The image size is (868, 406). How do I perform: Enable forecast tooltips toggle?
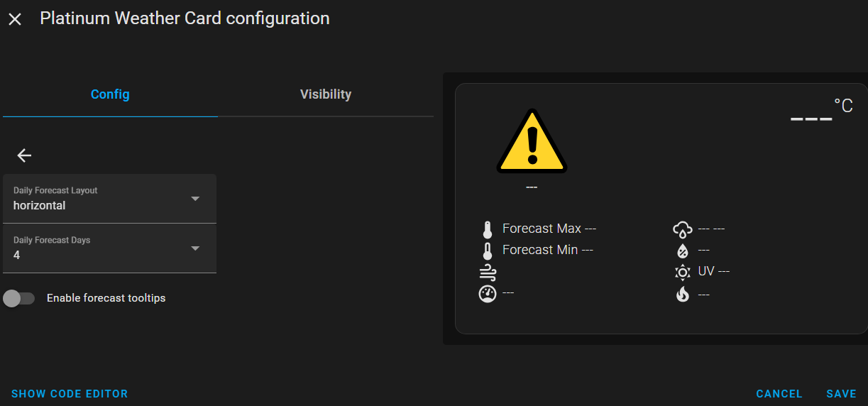(19, 298)
